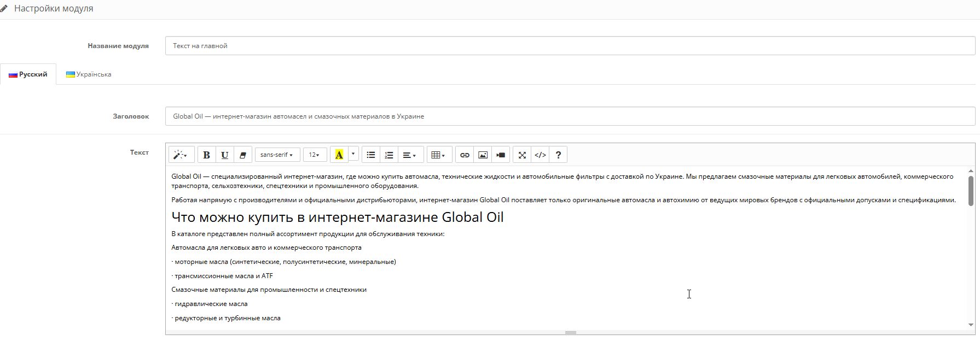980x347 pixels.
Task: Click the first paragraph starting 'Global Oil — специализированный'
Action: (x=563, y=181)
